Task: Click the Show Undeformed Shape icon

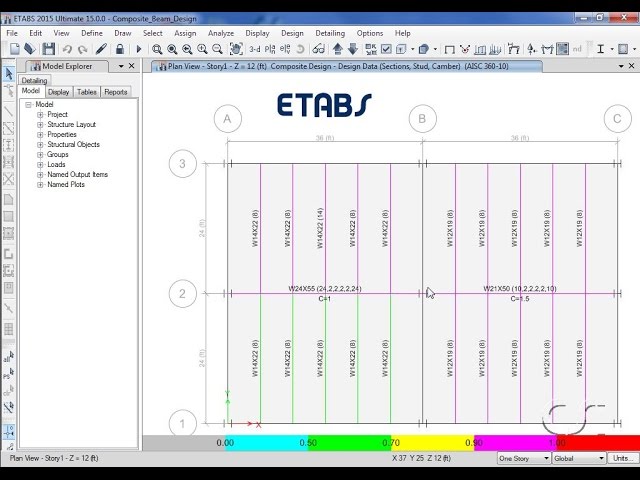Action: coord(449,49)
